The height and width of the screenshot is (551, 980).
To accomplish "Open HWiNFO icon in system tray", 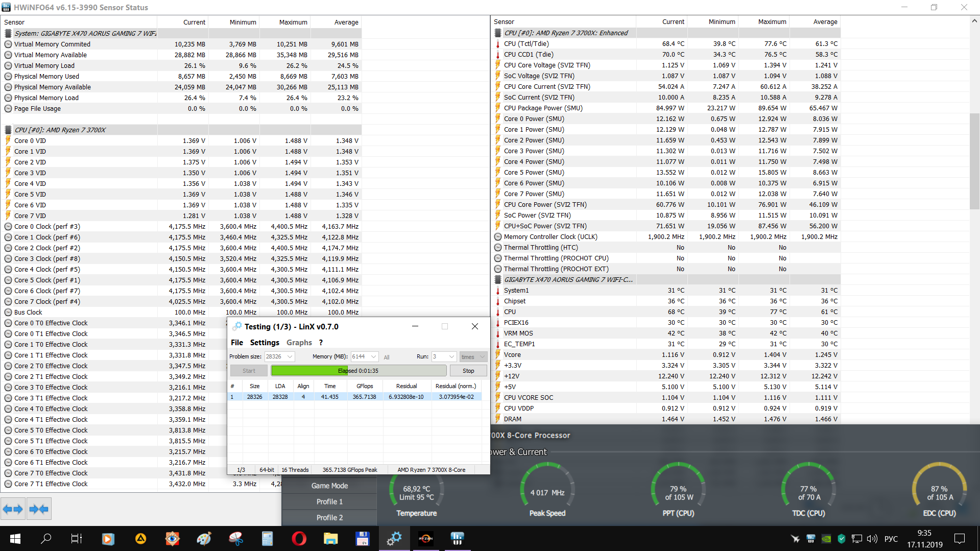I will 810,538.
